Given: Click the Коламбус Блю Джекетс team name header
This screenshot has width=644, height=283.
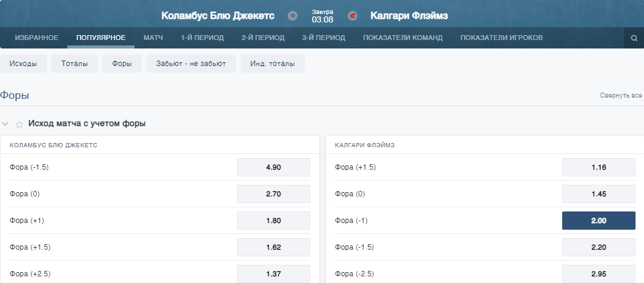Looking at the screenshot, I should (x=217, y=16).
